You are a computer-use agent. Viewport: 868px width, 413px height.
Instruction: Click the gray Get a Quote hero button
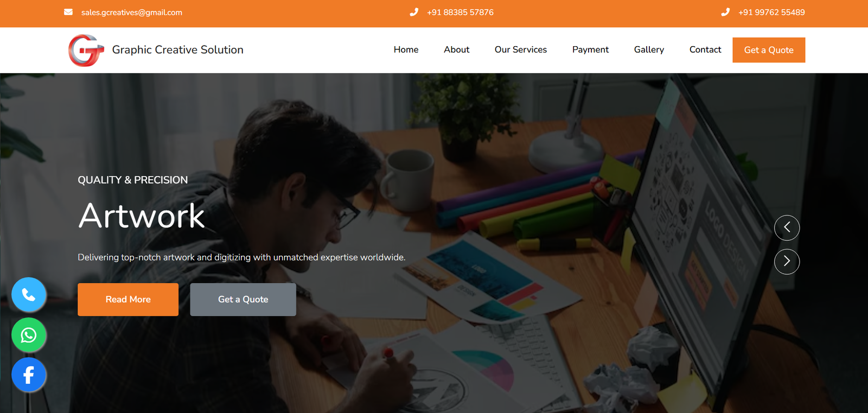[243, 300]
